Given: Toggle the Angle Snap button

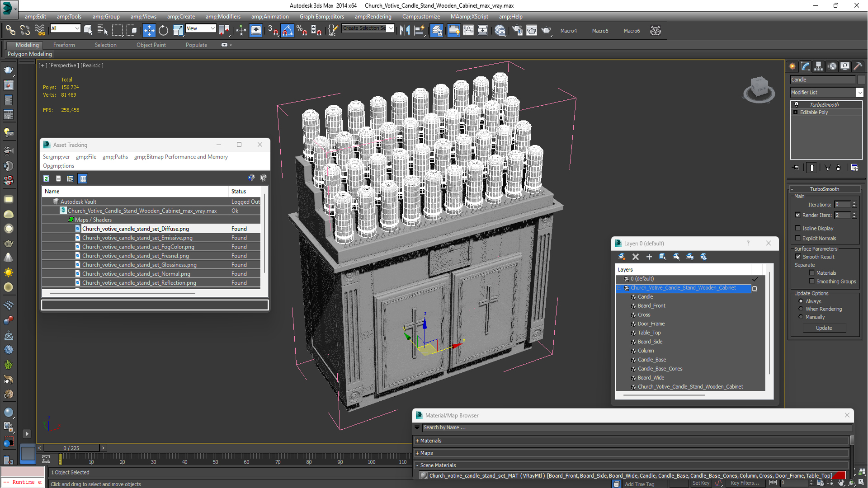Looking at the screenshot, I should point(287,30).
